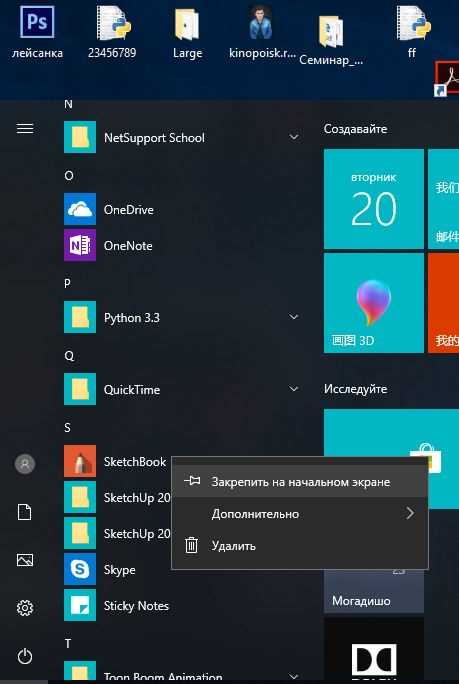Click the hamburger menu icon in Start

pyautogui.click(x=25, y=128)
